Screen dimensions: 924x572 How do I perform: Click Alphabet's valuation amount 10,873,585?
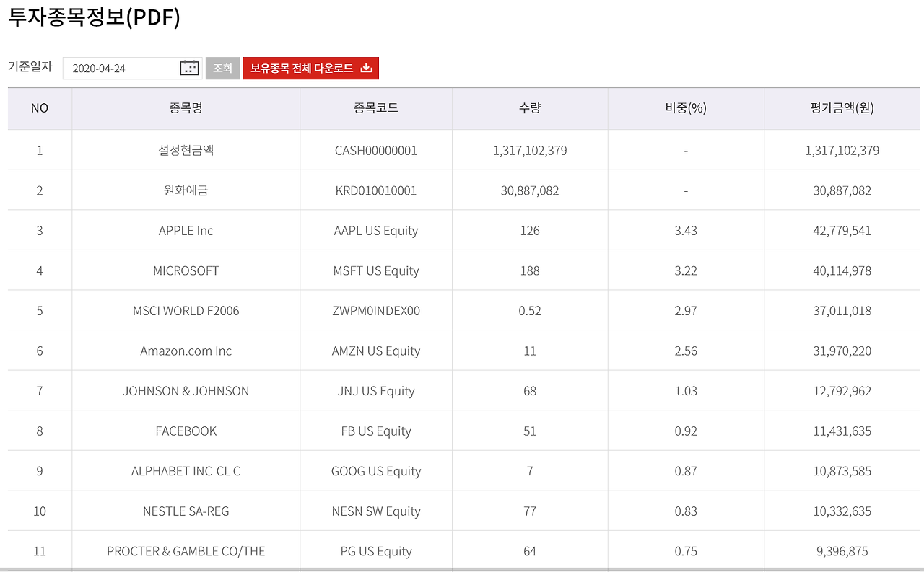coord(842,471)
